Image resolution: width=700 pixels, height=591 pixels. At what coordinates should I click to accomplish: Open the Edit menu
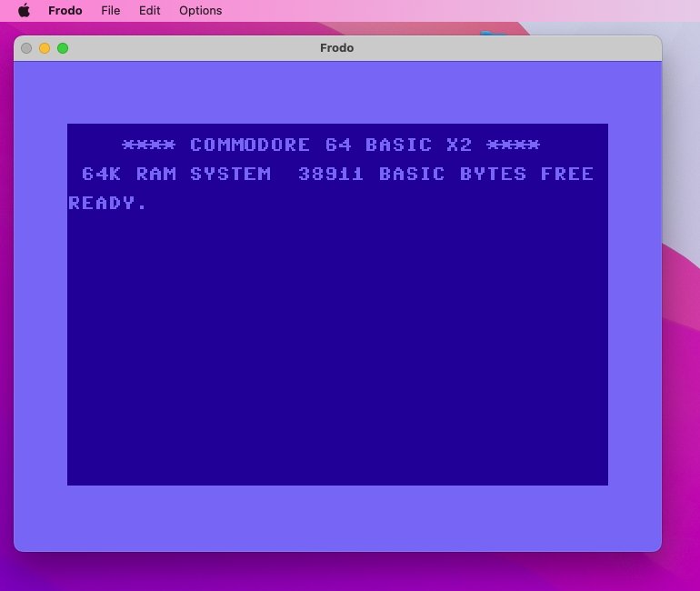click(150, 10)
